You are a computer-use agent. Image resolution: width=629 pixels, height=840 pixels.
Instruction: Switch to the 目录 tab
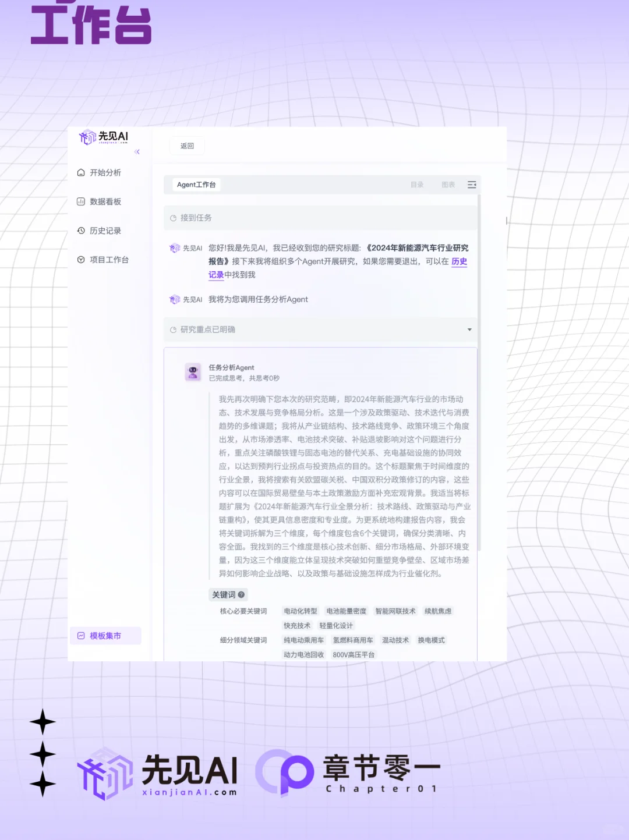[x=417, y=185]
